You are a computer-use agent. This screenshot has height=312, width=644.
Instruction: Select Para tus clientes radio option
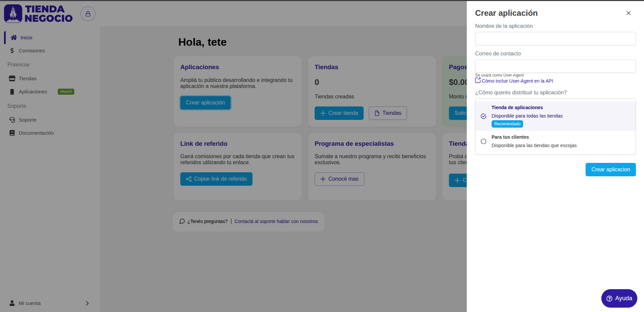(x=484, y=141)
